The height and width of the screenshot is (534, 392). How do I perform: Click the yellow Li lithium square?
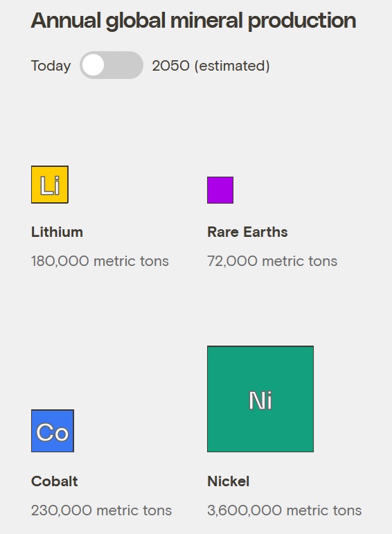point(50,185)
